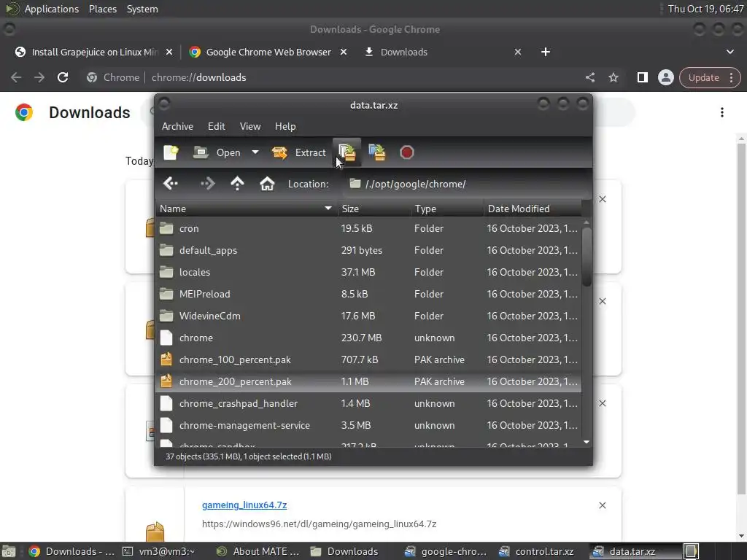This screenshot has height=560, width=747.
Task: Close the Google Chrome Web Browser tab
Action: pyautogui.click(x=344, y=52)
